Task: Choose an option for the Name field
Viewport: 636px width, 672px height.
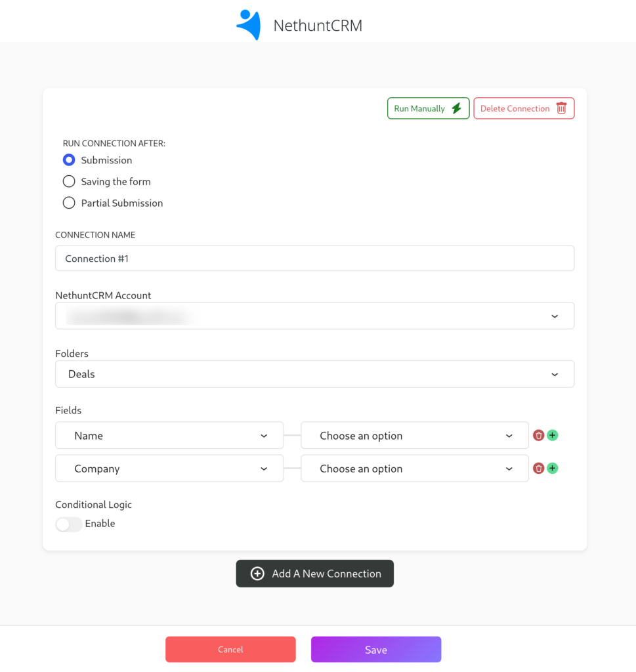Action: point(414,436)
